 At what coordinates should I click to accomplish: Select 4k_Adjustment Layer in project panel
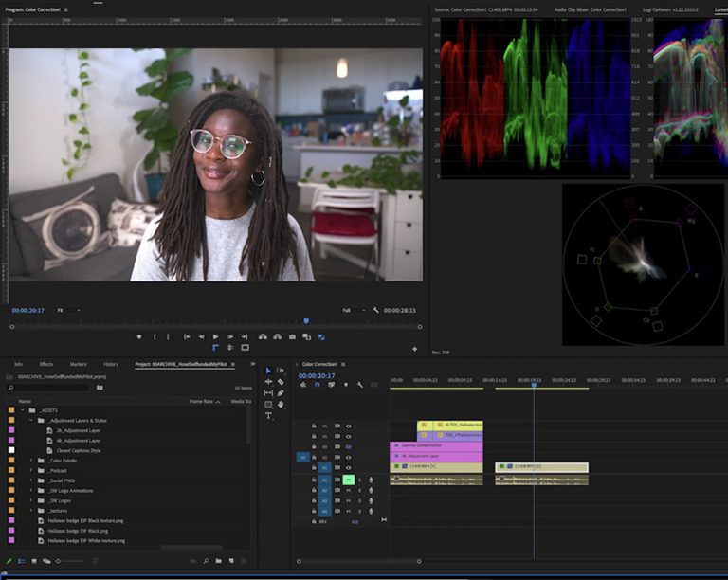80,441
